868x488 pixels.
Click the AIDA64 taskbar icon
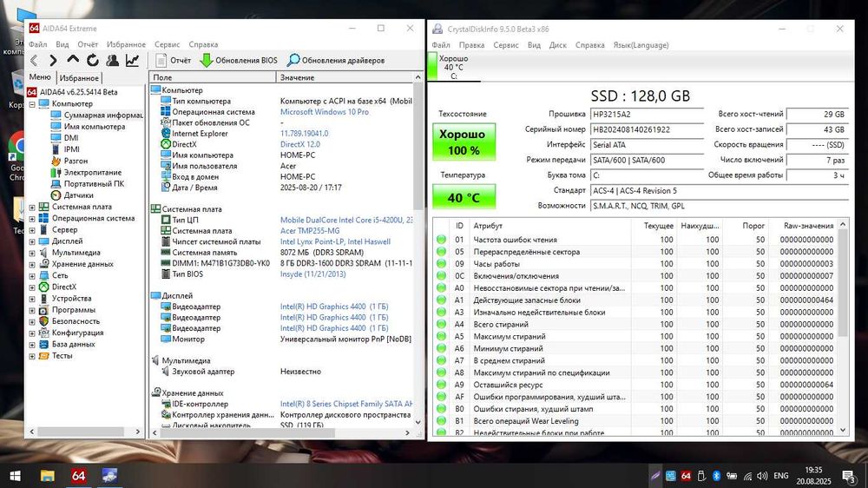[x=78, y=476]
